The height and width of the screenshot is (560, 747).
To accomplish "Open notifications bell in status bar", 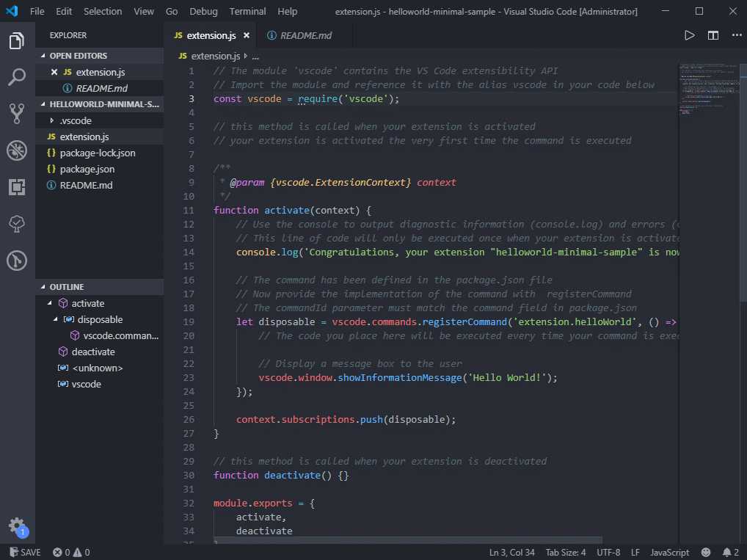I will click(730, 553).
